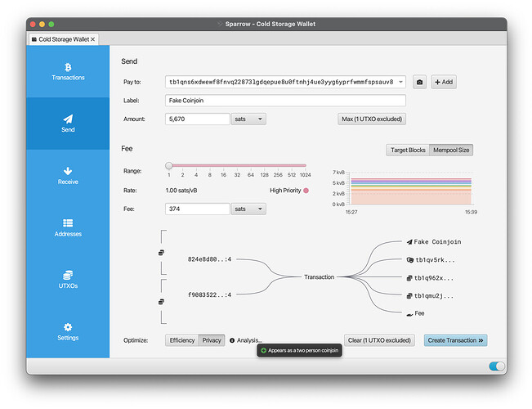532x409 pixels.
Task: Click the Label field containing Fake Coinjoin
Action: pos(285,101)
